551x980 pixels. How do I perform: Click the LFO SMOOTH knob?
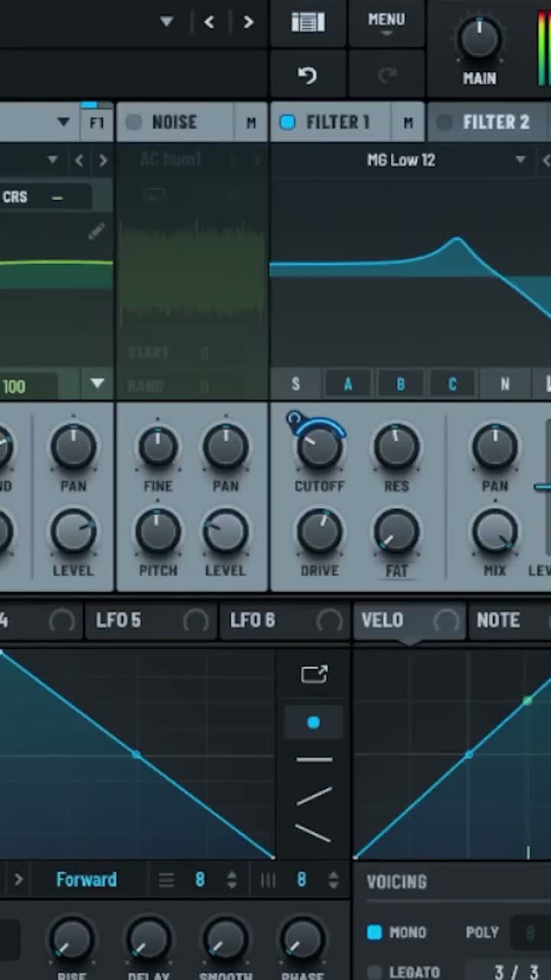[225, 940]
